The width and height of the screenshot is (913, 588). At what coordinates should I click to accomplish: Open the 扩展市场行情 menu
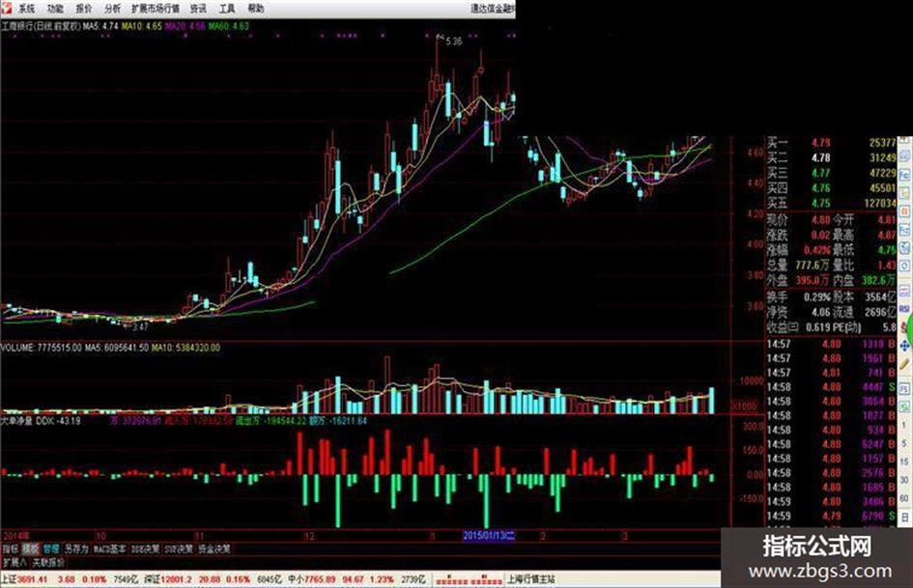(x=156, y=8)
